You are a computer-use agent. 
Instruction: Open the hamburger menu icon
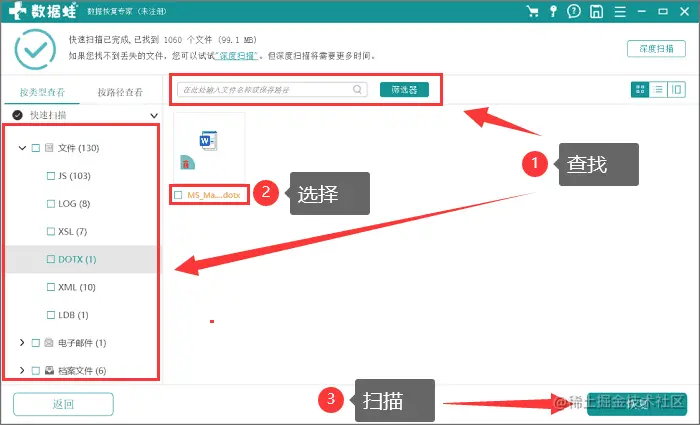[620, 12]
